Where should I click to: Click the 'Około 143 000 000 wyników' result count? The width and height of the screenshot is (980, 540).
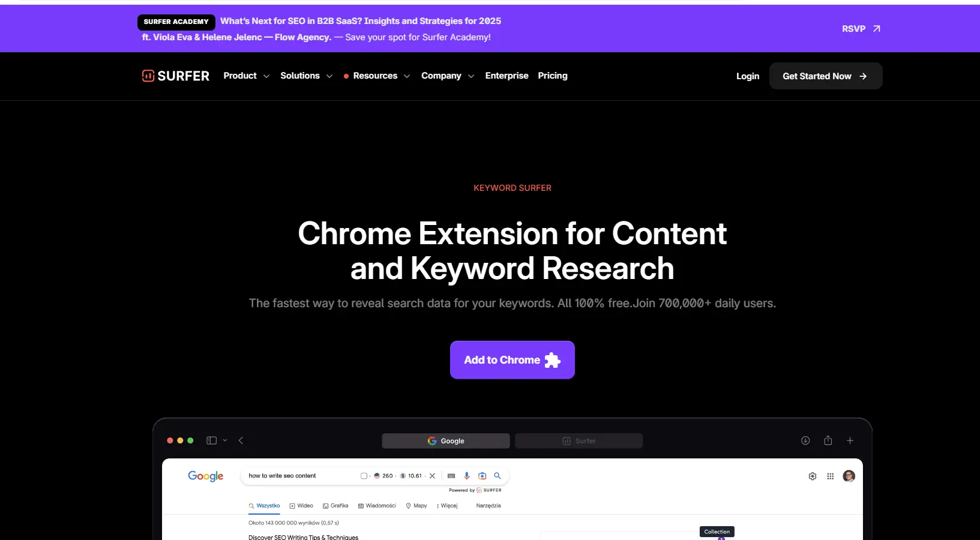pos(293,523)
